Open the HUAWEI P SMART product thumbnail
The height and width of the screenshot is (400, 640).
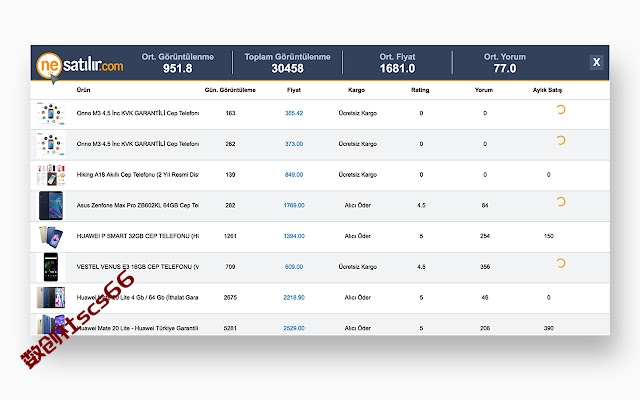click(51, 236)
